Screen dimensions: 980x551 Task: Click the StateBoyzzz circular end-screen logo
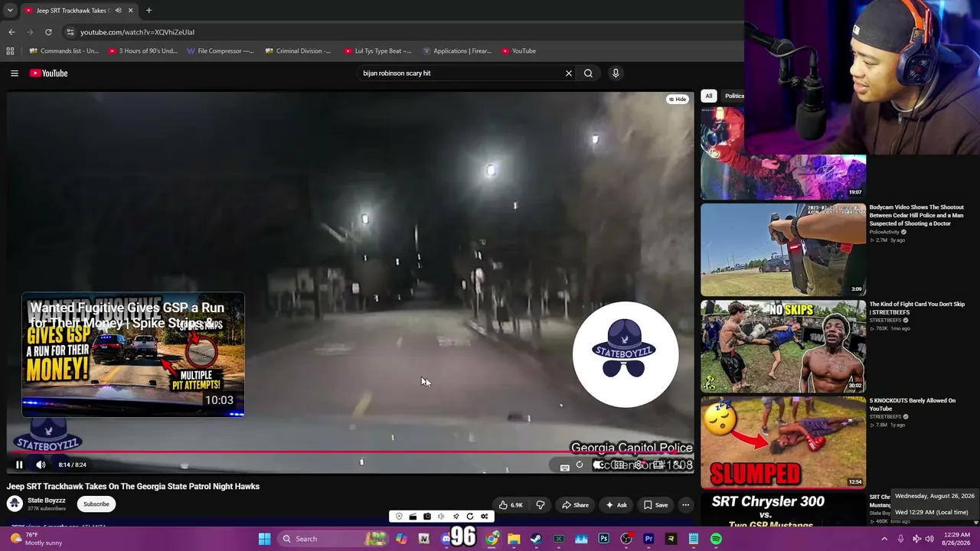click(x=626, y=354)
